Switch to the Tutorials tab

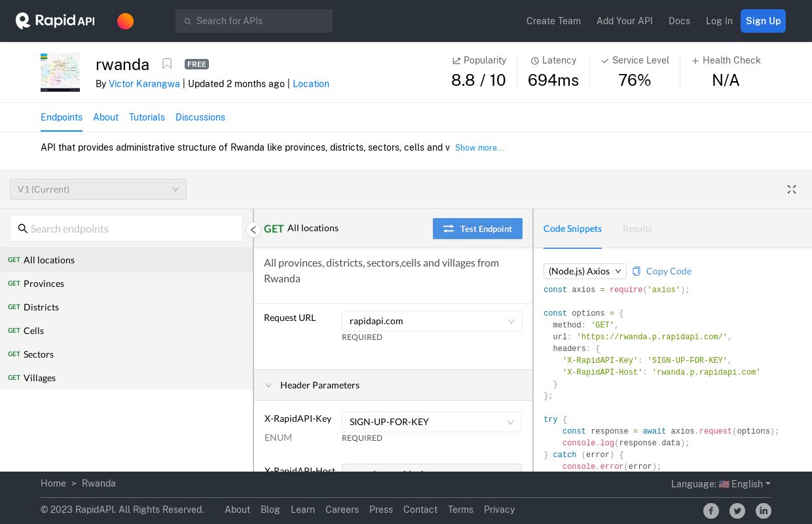(x=147, y=117)
